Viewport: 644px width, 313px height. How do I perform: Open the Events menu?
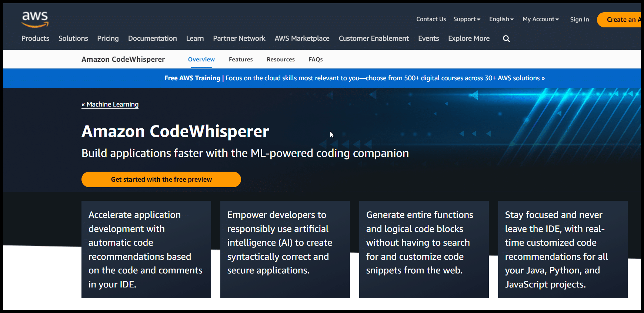click(428, 38)
